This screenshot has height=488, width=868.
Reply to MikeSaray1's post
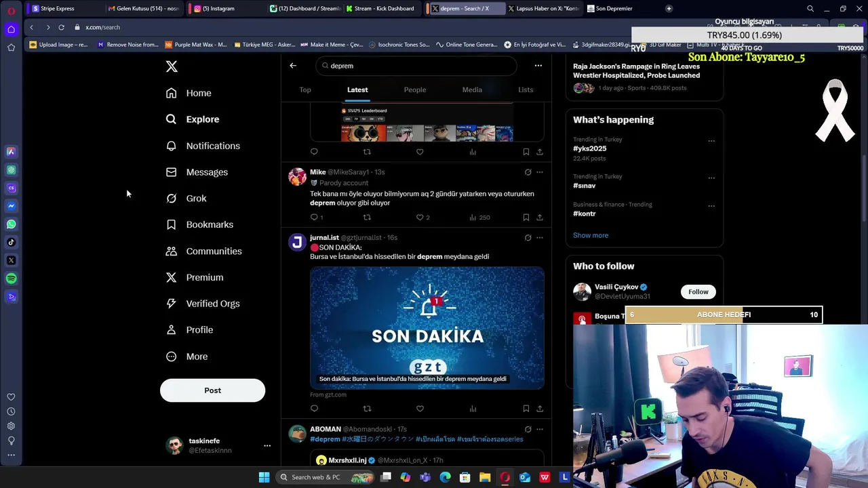(314, 218)
